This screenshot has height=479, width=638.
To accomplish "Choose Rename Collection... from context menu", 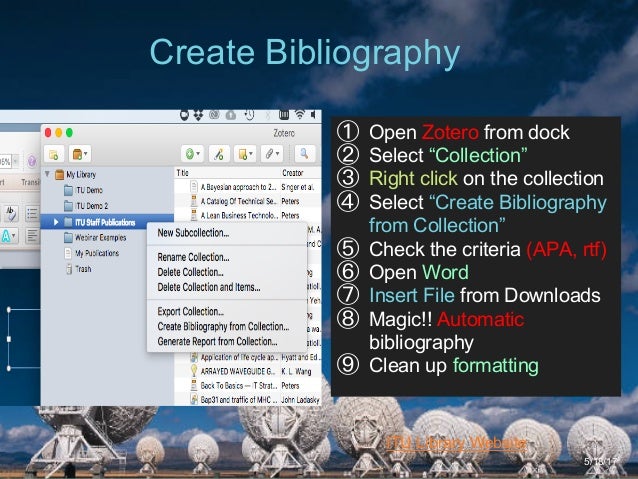I will click(x=193, y=257).
